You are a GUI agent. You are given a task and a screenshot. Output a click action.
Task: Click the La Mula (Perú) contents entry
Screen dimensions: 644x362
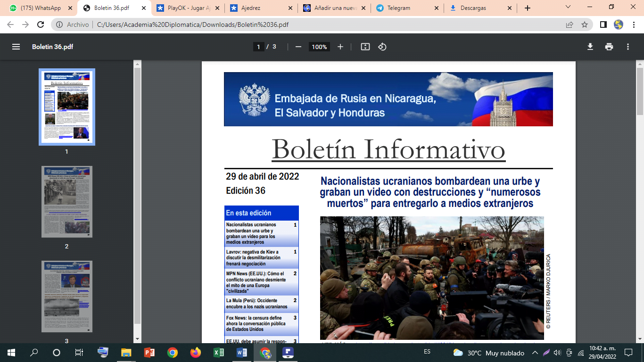coord(261,304)
